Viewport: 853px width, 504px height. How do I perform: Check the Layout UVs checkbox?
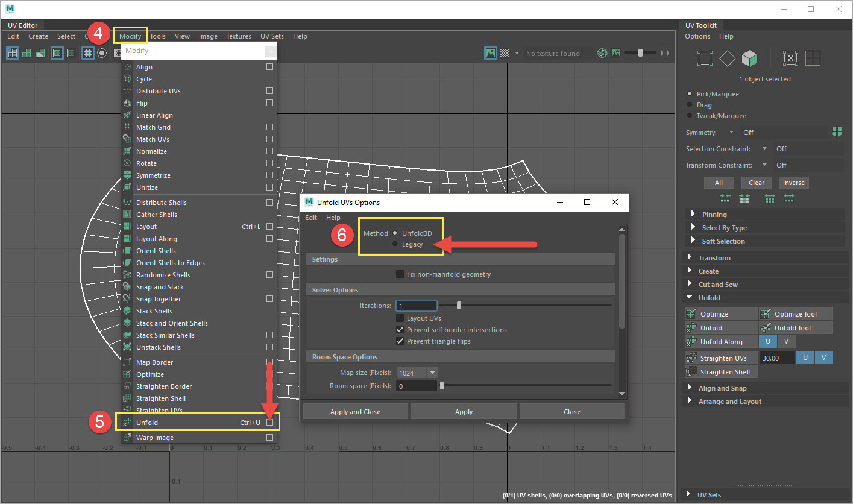(x=400, y=318)
